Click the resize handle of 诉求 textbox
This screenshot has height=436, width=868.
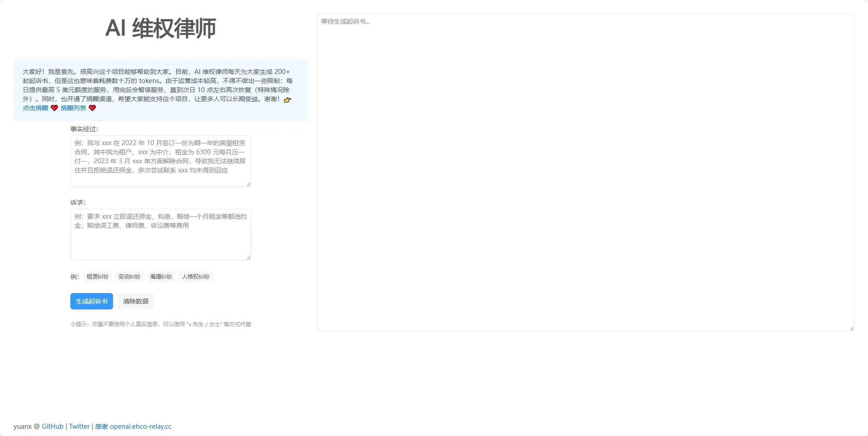pos(248,258)
